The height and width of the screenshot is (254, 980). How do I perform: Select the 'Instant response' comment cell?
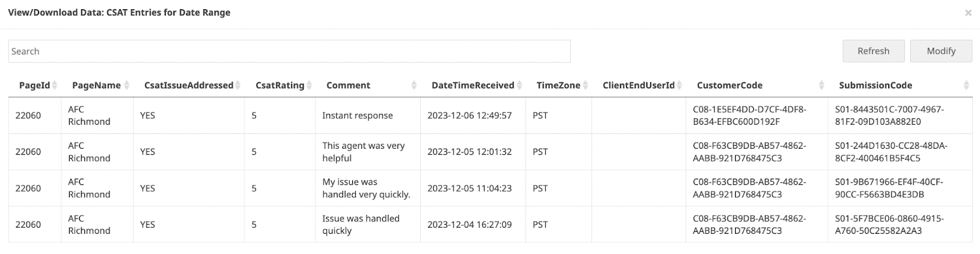tap(358, 116)
